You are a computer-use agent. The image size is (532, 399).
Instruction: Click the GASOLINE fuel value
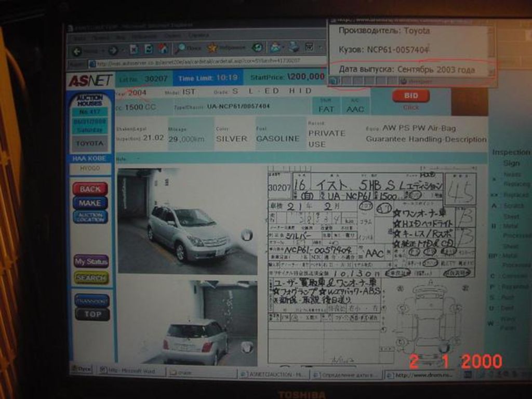(x=278, y=138)
